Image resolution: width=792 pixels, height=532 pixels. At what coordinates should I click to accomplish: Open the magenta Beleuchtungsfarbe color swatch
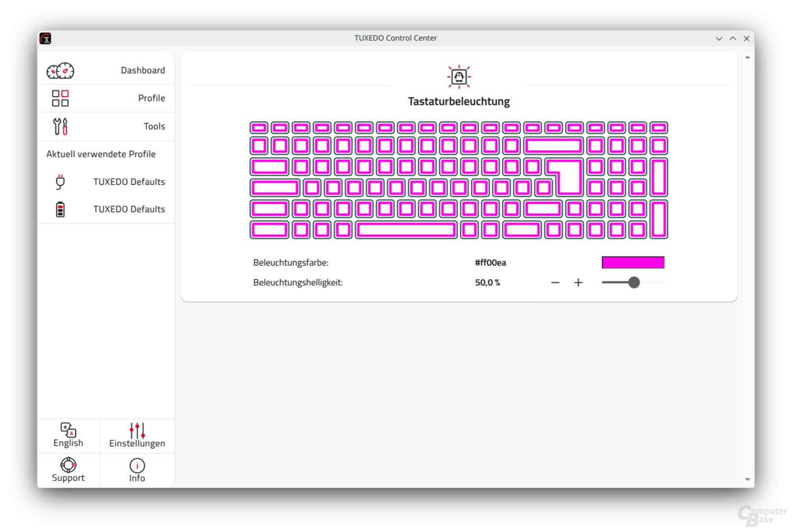click(x=633, y=263)
